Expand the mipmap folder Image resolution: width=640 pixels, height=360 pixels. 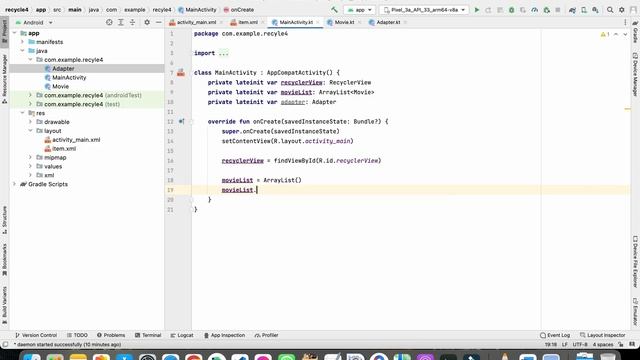point(30,157)
